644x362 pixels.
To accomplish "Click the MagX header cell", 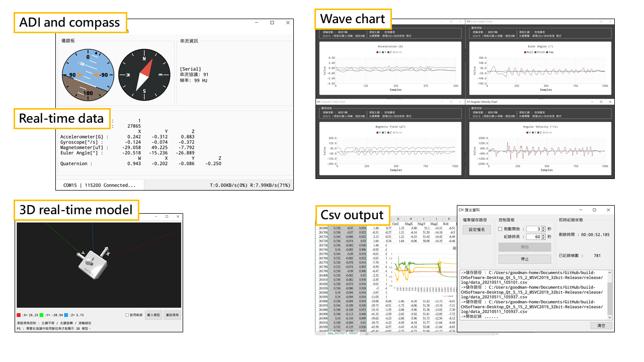I will click(x=411, y=224).
